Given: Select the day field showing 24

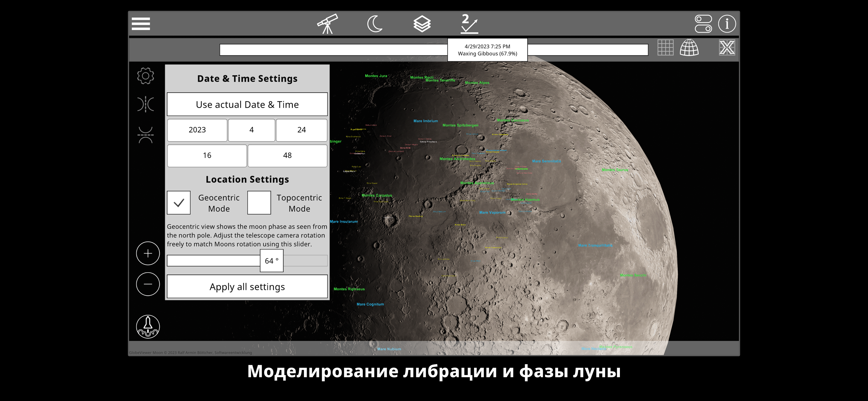Looking at the screenshot, I should pyautogui.click(x=302, y=130).
